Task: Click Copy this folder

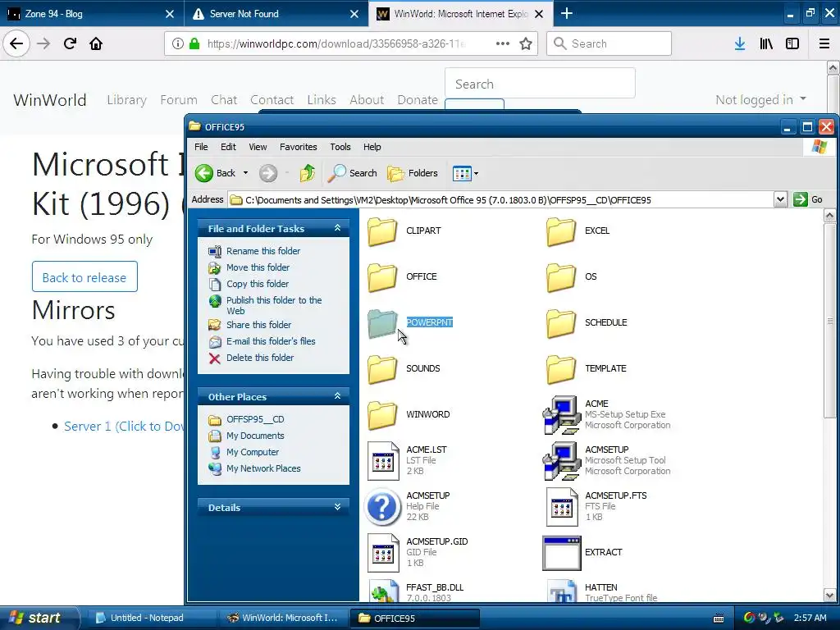Action: pyautogui.click(x=257, y=284)
